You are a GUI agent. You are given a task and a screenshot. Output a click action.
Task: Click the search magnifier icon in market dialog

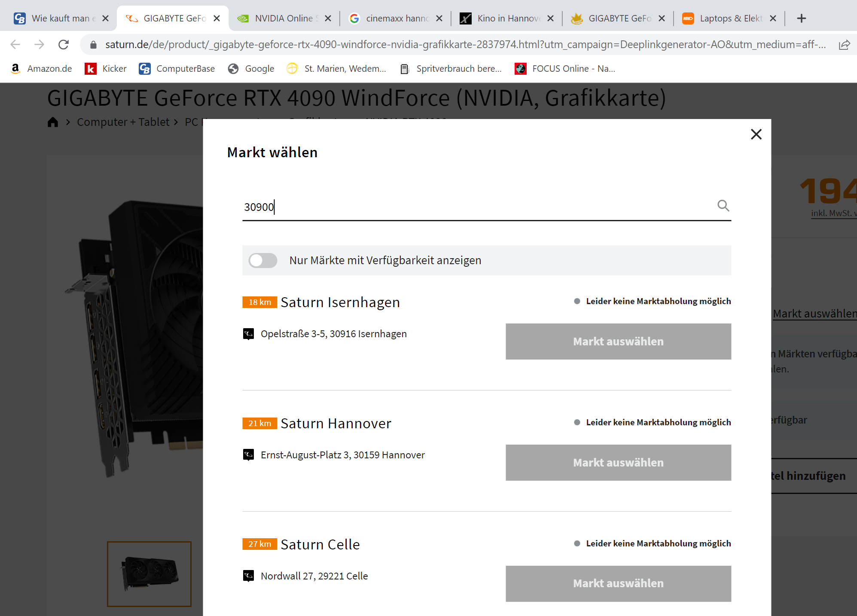click(x=723, y=206)
